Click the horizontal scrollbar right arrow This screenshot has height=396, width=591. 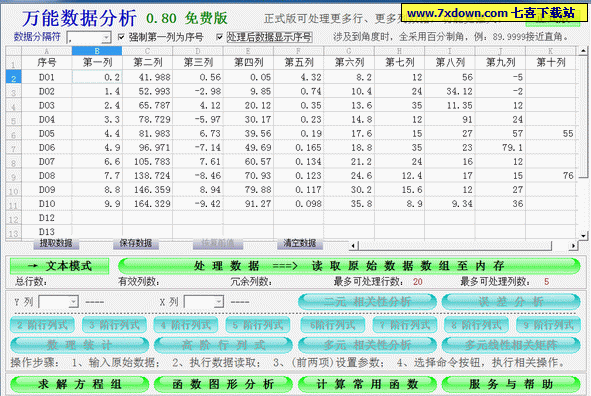pos(573,246)
